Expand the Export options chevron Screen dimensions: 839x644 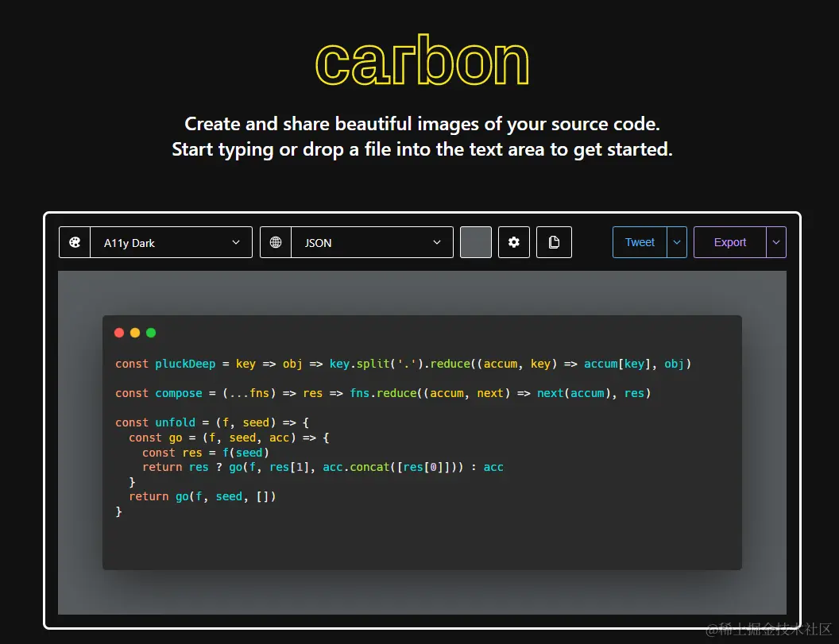pos(776,242)
